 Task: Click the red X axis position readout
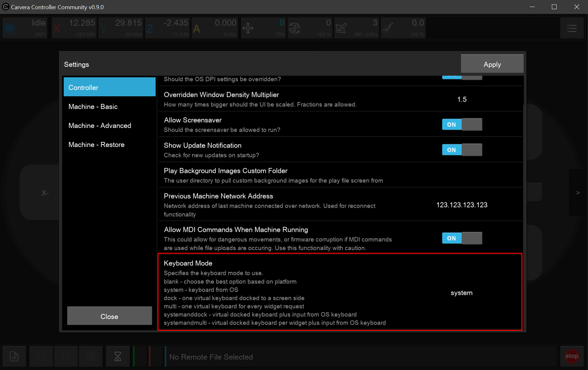pyautogui.click(x=74, y=28)
